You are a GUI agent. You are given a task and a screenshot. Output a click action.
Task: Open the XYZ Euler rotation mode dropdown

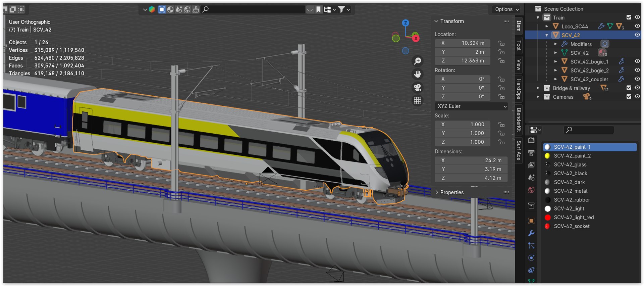pyautogui.click(x=471, y=106)
